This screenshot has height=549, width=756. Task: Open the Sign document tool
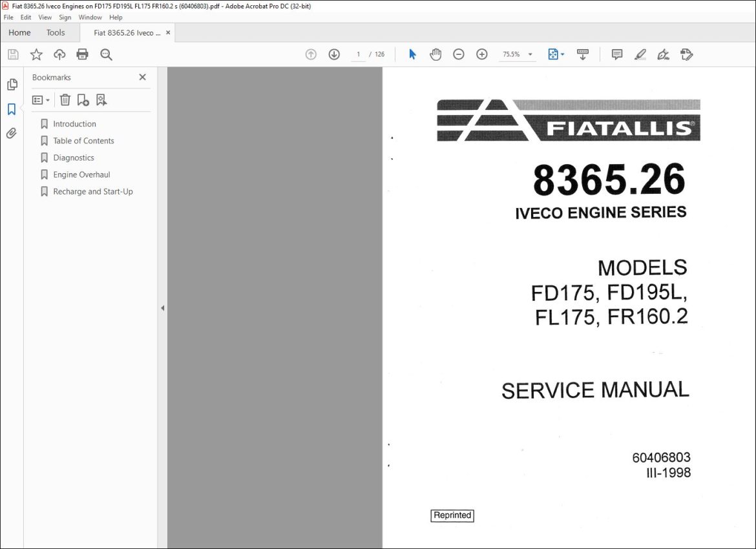[x=664, y=54]
